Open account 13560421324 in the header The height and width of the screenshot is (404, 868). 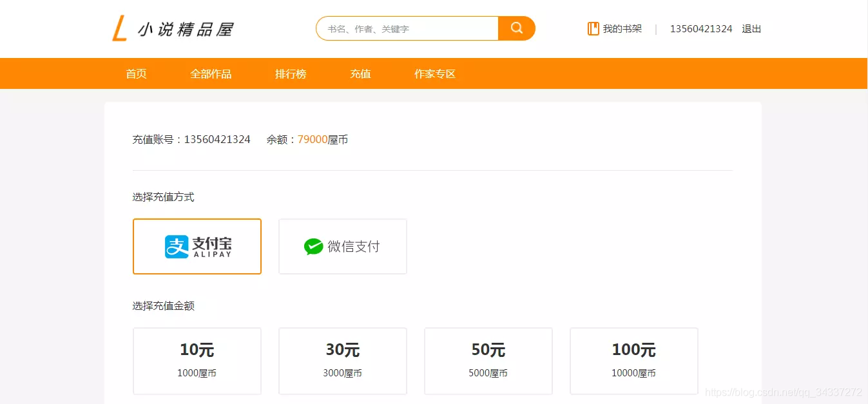click(x=701, y=29)
